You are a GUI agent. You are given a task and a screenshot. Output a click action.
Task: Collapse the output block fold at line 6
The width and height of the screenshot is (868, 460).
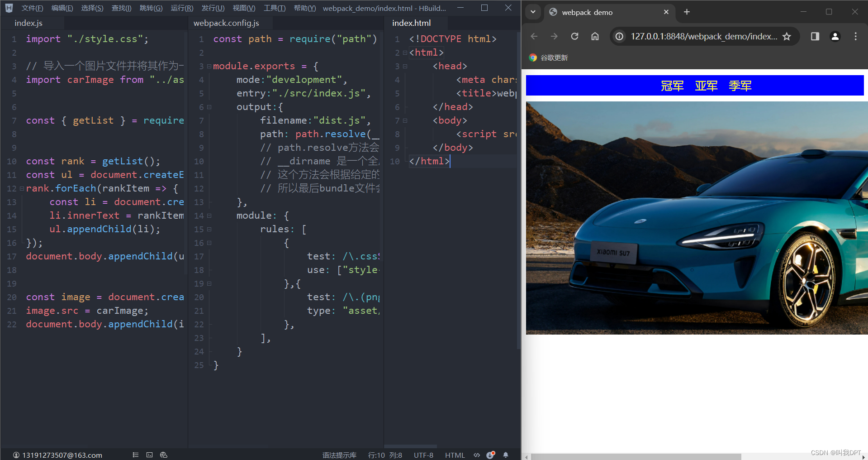click(x=209, y=107)
